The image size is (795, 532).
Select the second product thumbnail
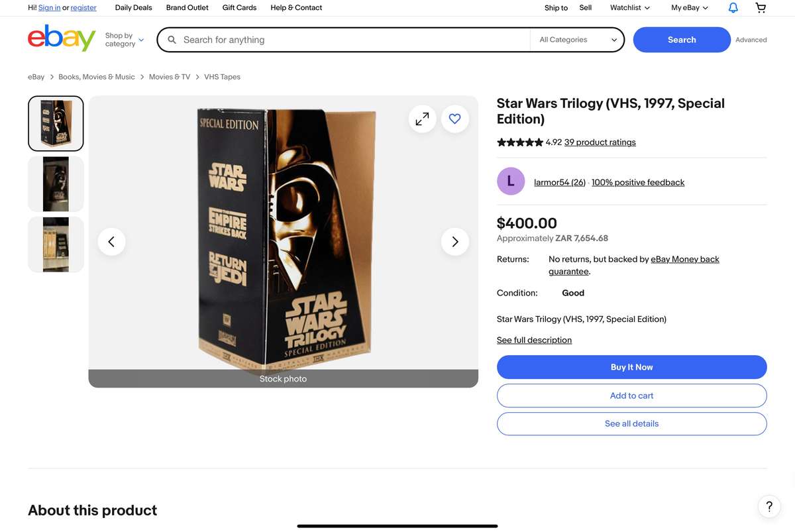pos(55,184)
